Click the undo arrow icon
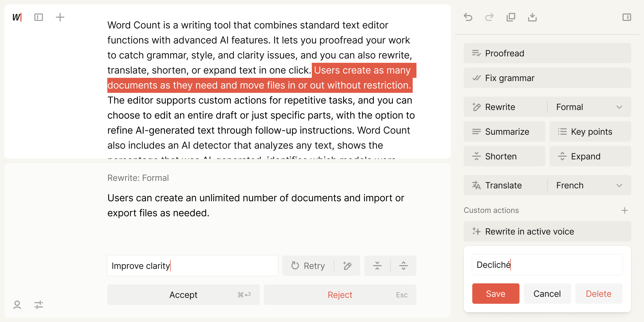Image resolution: width=644 pixels, height=322 pixels. click(x=468, y=17)
